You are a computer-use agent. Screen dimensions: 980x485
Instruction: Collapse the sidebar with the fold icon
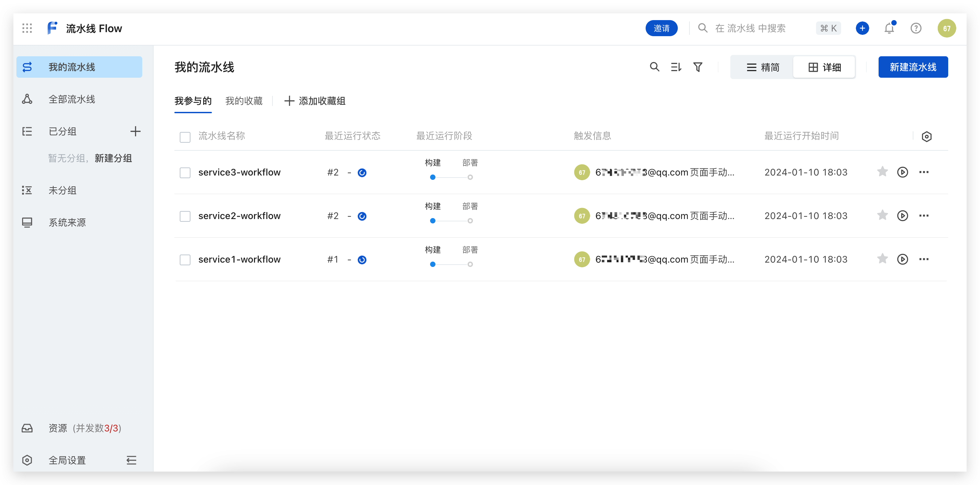coord(131,460)
